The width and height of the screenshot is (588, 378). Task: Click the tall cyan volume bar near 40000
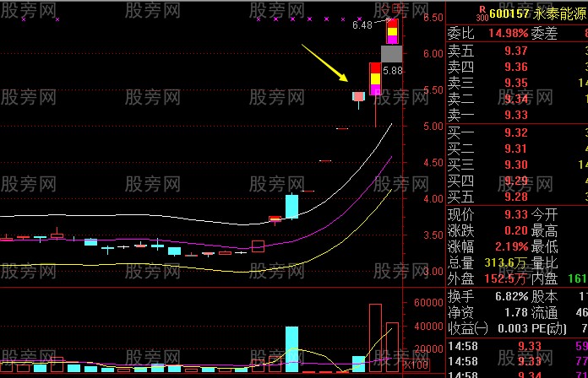291,348
